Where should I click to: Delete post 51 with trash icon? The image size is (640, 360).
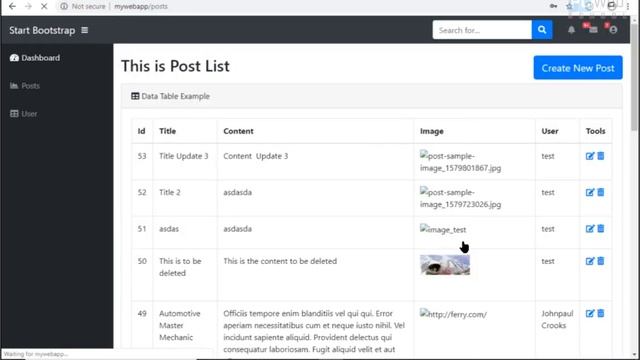pyautogui.click(x=601, y=229)
